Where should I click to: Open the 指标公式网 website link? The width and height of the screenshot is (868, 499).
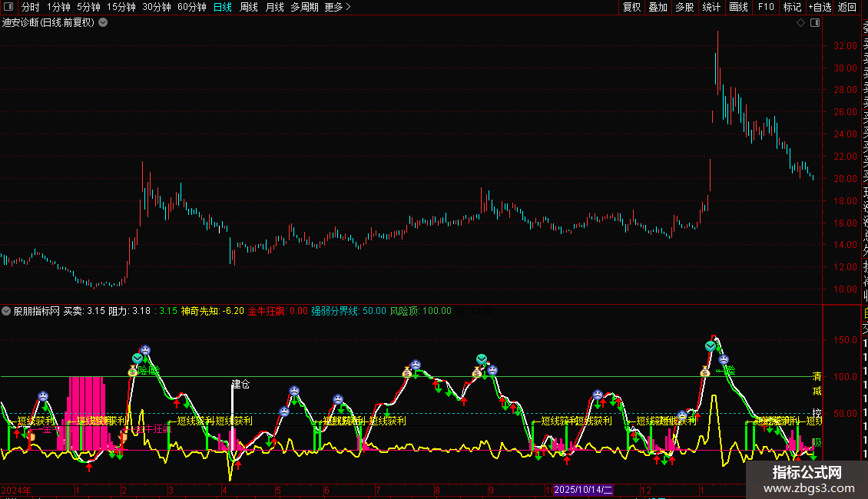pyautogui.click(x=807, y=480)
